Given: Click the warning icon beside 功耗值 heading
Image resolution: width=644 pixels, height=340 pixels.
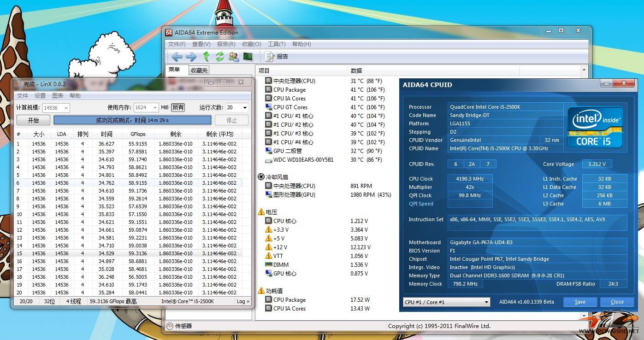Looking at the screenshot, I should click(261, 291).
